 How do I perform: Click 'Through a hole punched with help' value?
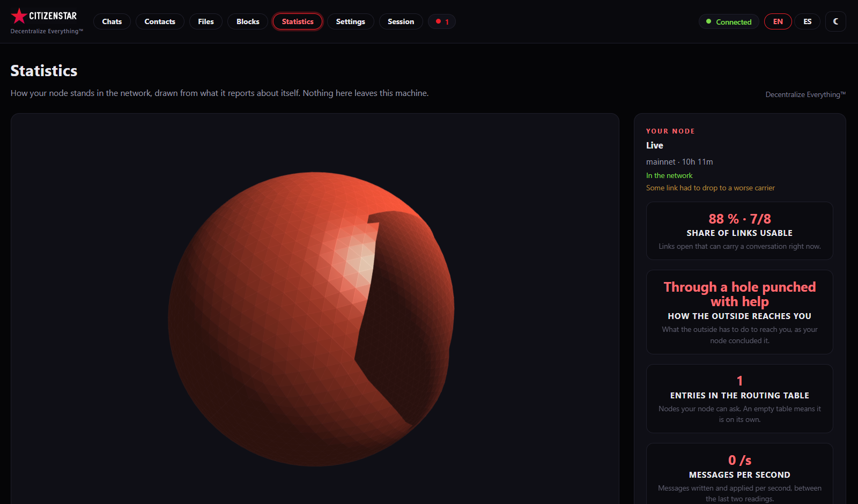click(739, 294)
